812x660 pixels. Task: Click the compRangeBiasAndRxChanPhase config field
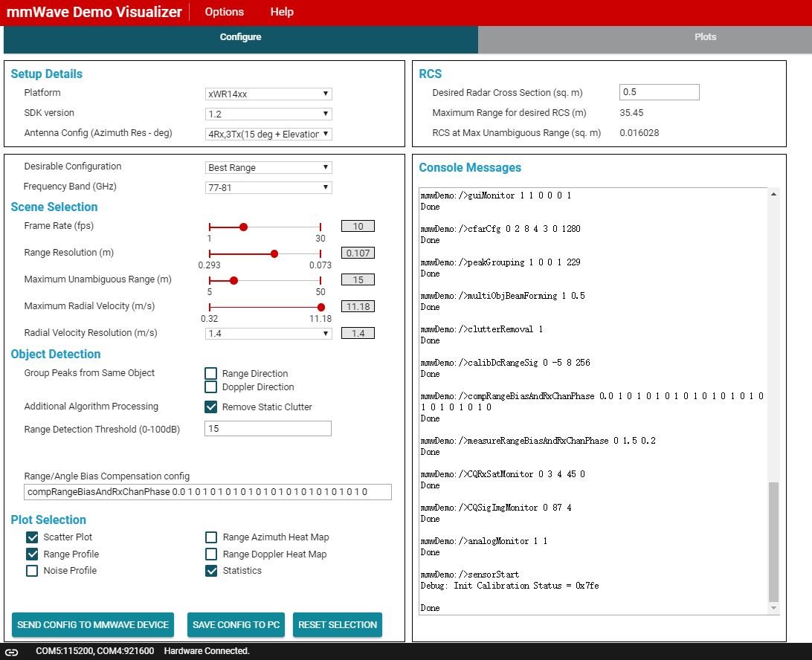(207, 492)
